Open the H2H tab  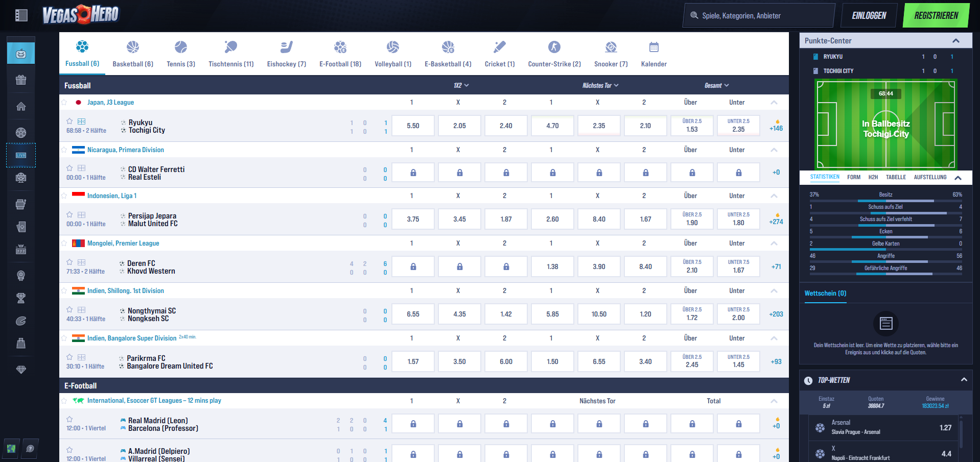[873, 177]
